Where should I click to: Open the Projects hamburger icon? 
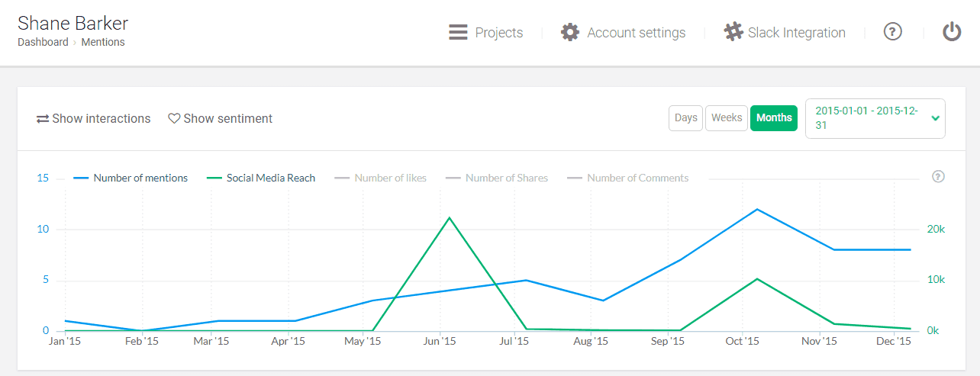(458, 33)
